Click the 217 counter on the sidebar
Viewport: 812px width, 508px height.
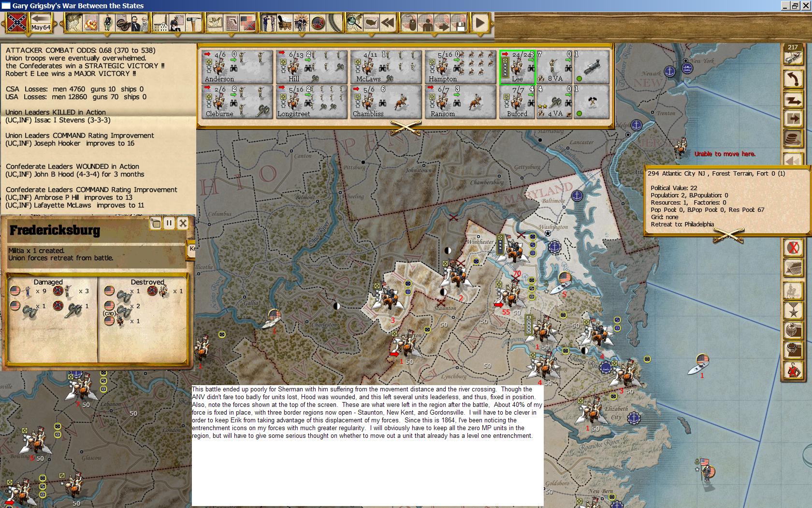793,47
